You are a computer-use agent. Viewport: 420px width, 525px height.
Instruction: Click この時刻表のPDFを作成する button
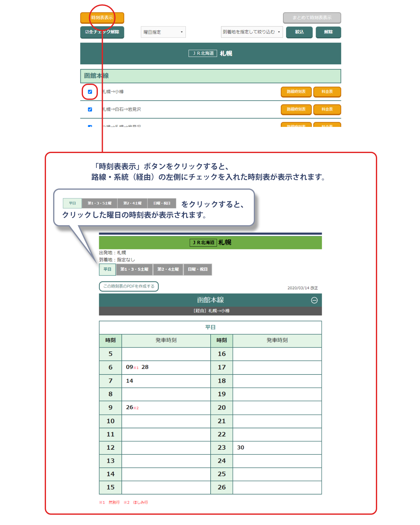coord(129,286)
